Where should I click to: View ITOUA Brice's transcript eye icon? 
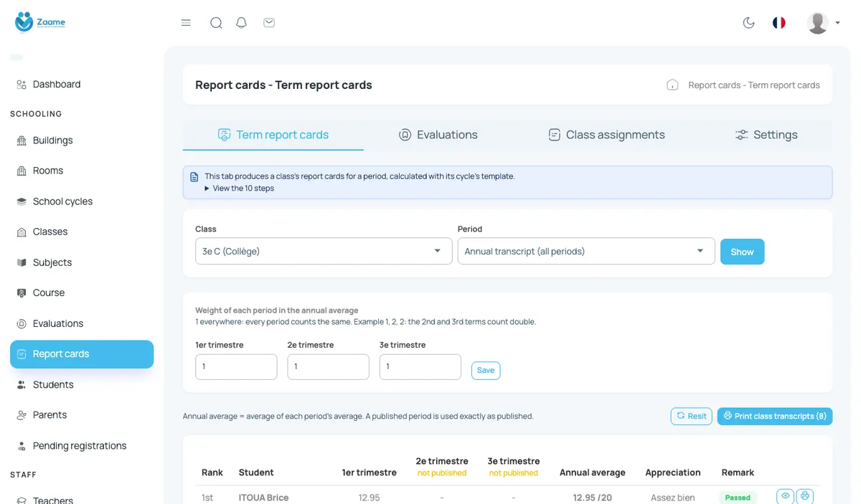[x=785, y=496]
